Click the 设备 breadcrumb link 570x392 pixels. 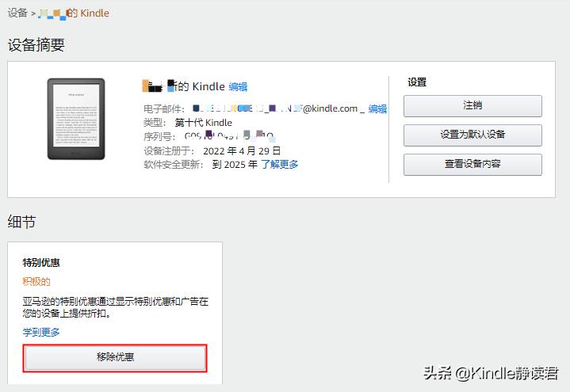17,13
